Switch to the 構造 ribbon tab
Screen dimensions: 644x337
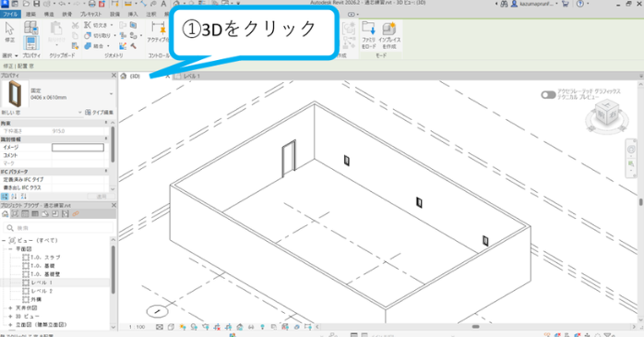click(x=49, y=14)
